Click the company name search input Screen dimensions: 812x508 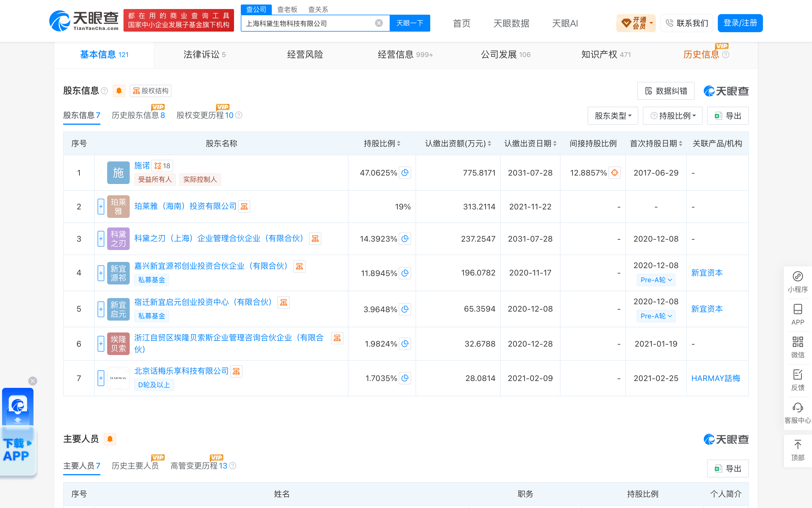coord(309,23)
